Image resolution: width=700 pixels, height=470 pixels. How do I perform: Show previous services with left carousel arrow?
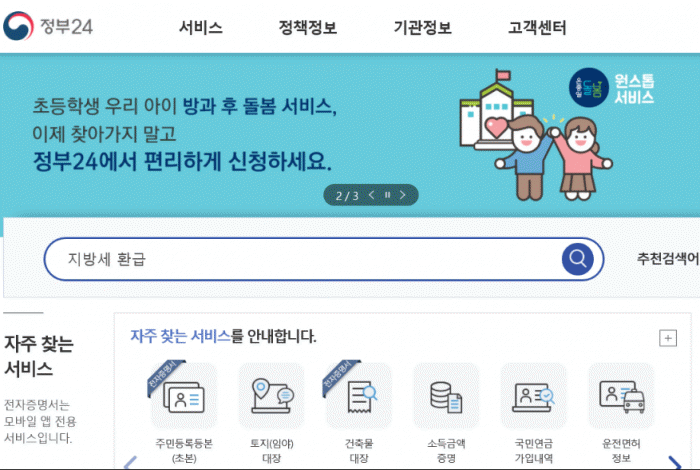pos(130,463)
